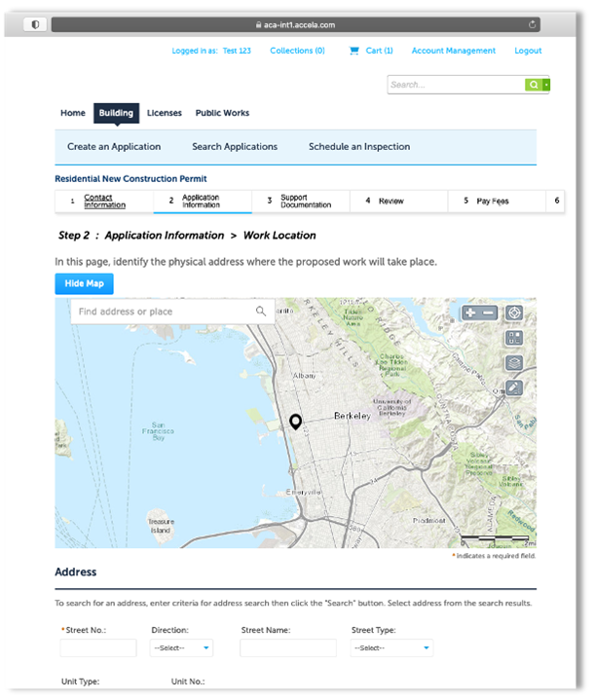Open the Direction dropdown
This screenshot has height=700, width=594.
pos(182,647)
